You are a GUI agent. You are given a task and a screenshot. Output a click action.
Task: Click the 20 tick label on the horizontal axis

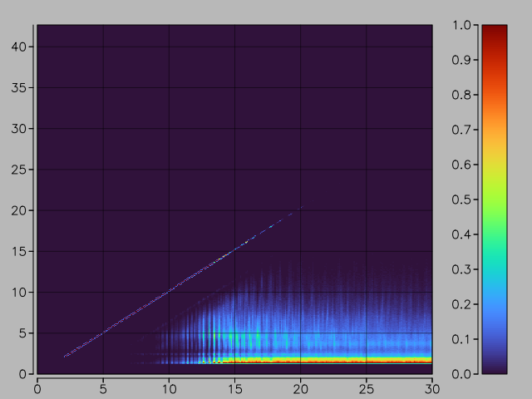pyautogui.click(x=301, y=387)
